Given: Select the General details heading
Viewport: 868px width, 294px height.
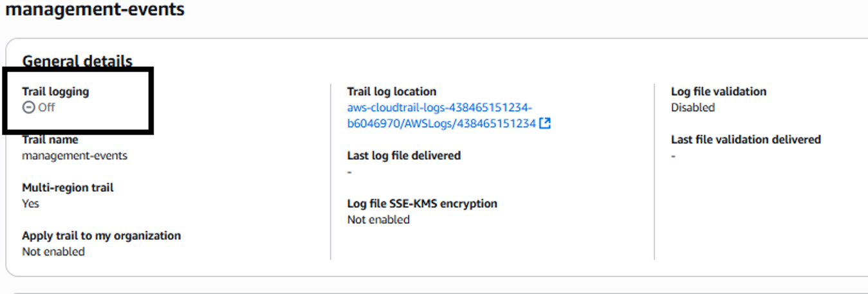Looking at the screenshot, I should tap(77, 62).
